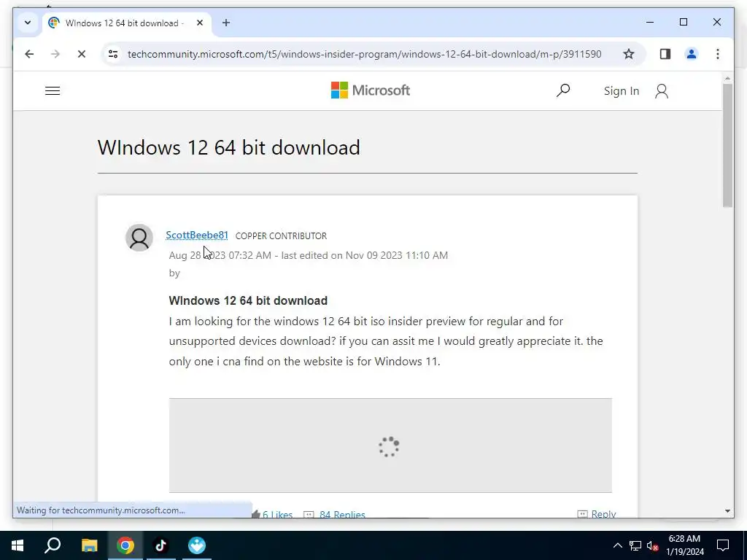Open the site search magnifier
The width and height of the screenshot is (747, 560).
pos(563,90)
